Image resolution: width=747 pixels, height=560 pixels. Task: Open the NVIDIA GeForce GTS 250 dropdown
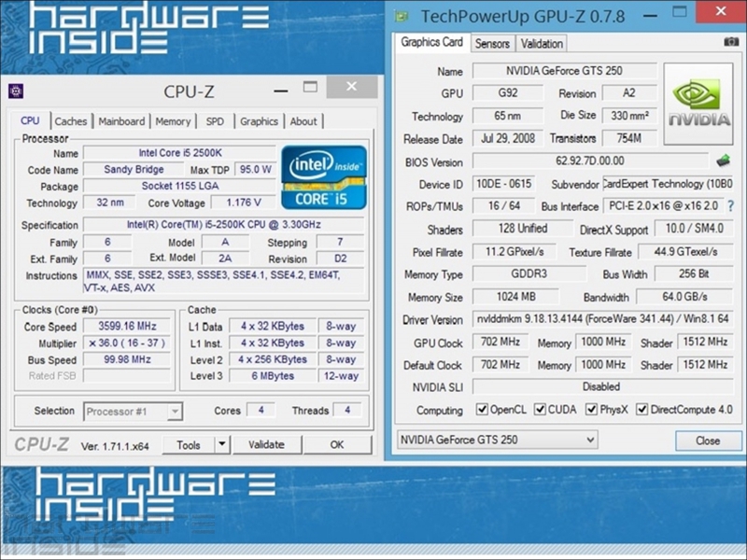pos(589,440)
